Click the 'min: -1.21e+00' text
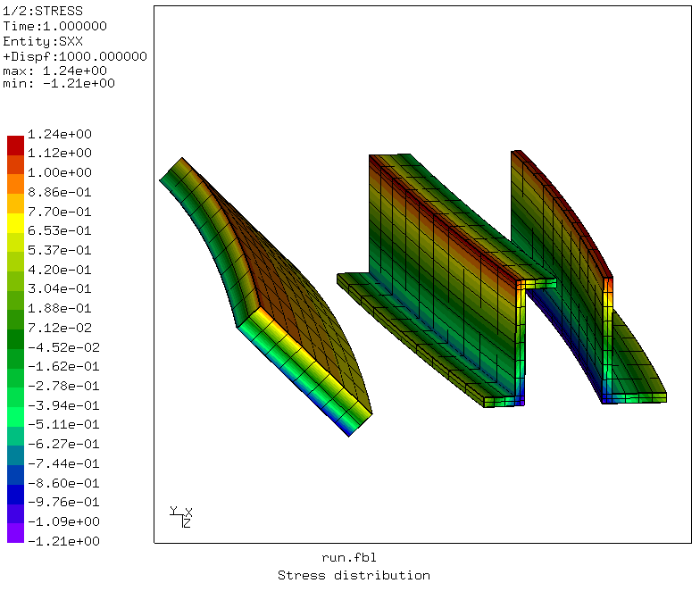700x600 pixels. pos(59,84)
